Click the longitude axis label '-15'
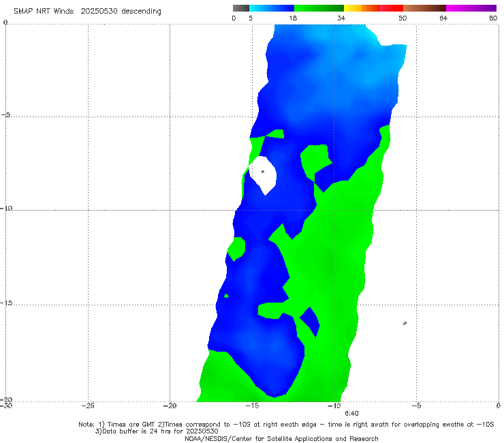 coord(252,406)
